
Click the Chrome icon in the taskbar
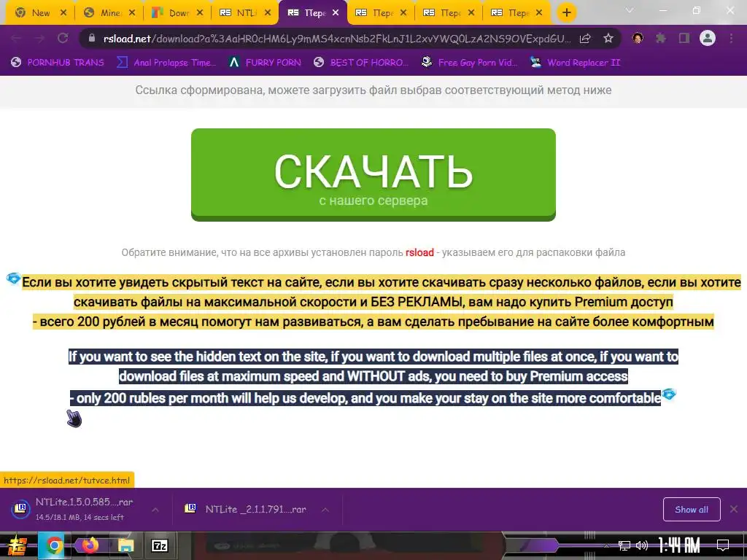click(54, 545)
